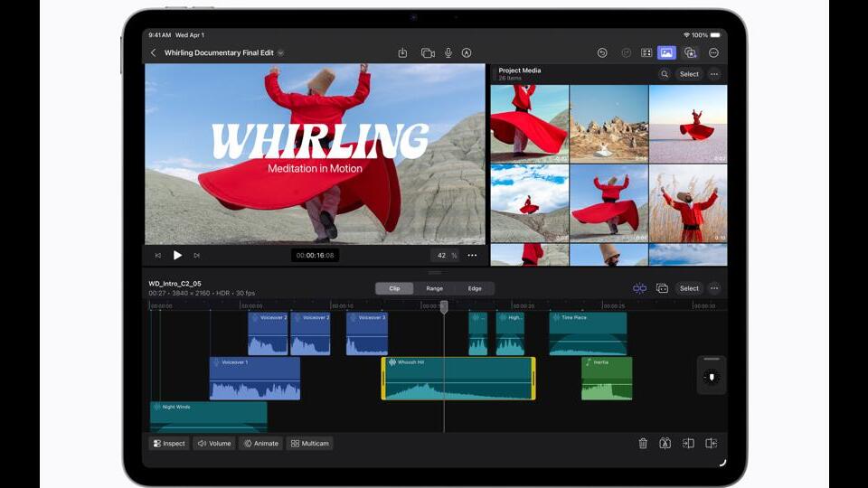Tap the battery indicator in status bar
Viewport: 868px width, 488px height.
tap(715, 35)
